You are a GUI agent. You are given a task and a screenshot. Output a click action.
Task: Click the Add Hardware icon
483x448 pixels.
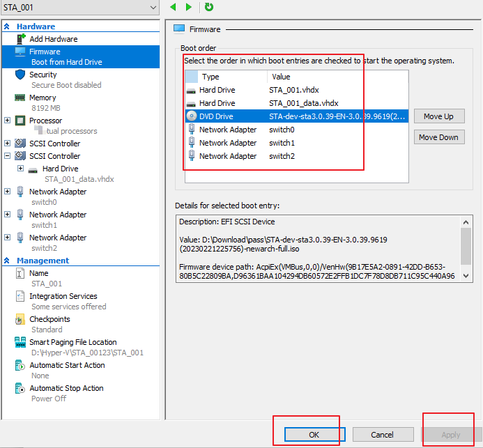click(20, 39)
